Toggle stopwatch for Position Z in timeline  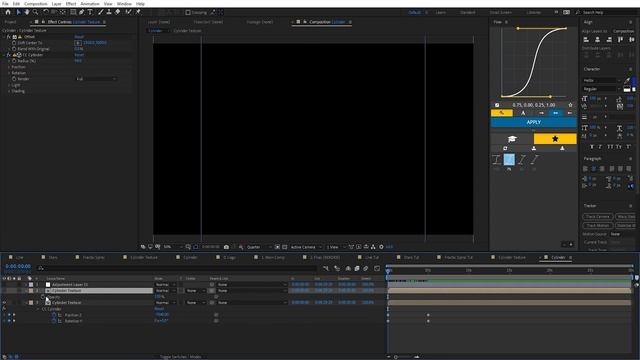point(54,315)
